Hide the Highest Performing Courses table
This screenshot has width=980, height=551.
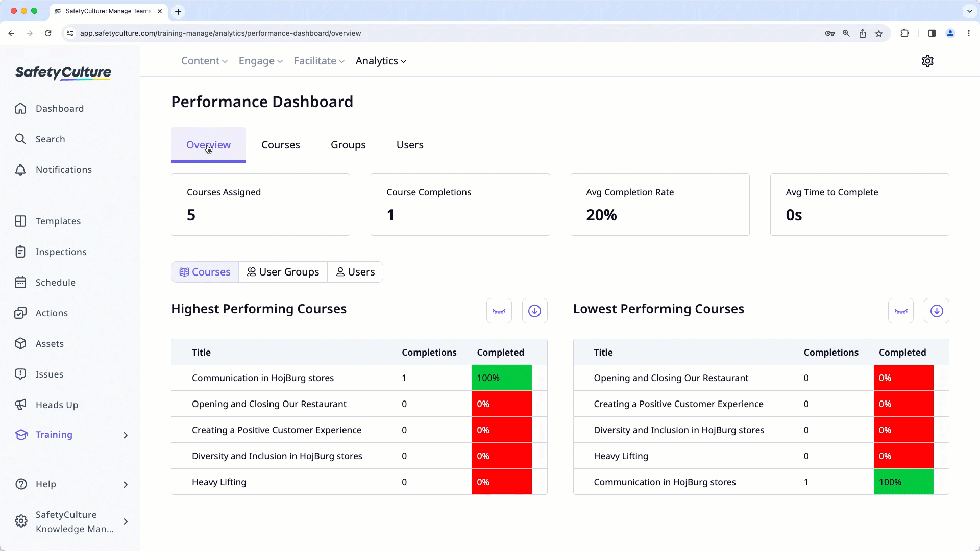499,311
